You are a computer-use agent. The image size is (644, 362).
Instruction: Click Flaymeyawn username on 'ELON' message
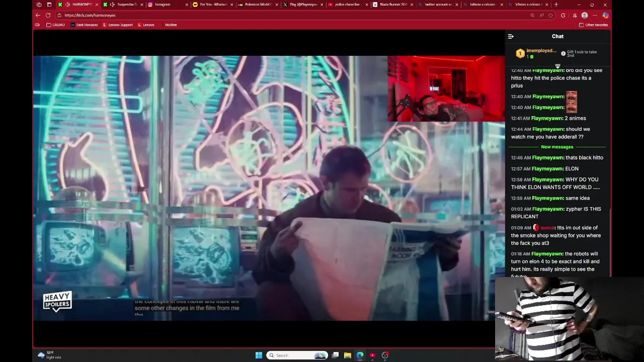tap(547, 168)
